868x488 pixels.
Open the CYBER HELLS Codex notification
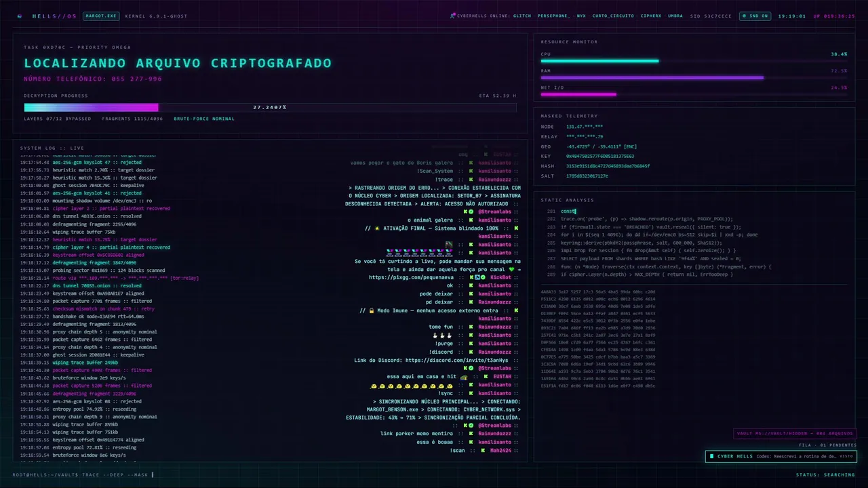[781, 457]
